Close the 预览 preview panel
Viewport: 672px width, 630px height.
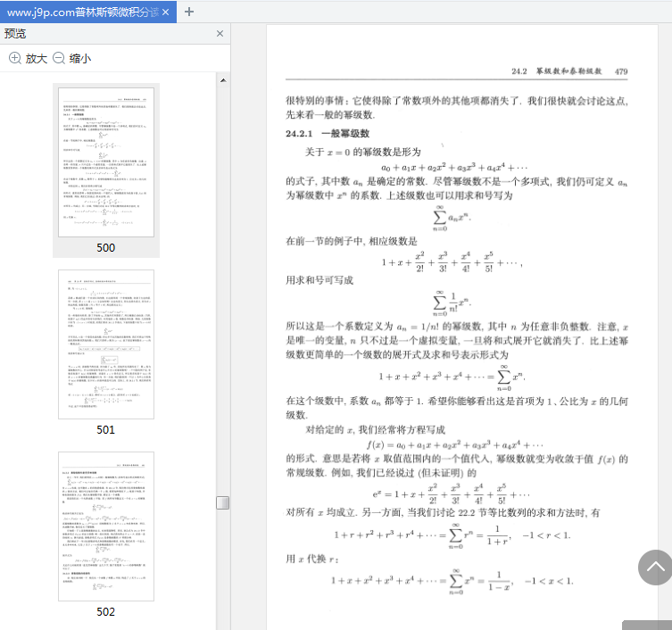point(220,33)
